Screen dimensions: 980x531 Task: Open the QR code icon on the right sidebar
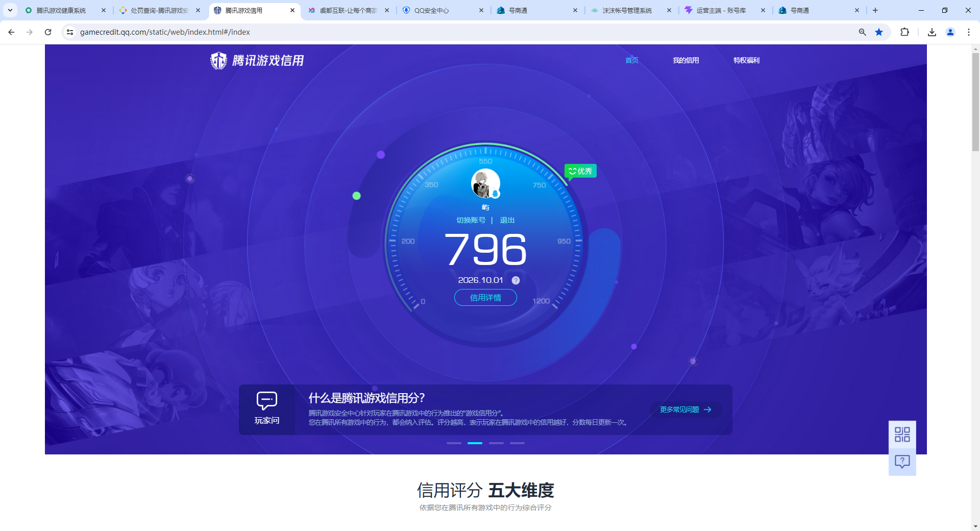(x=902, y=435)
